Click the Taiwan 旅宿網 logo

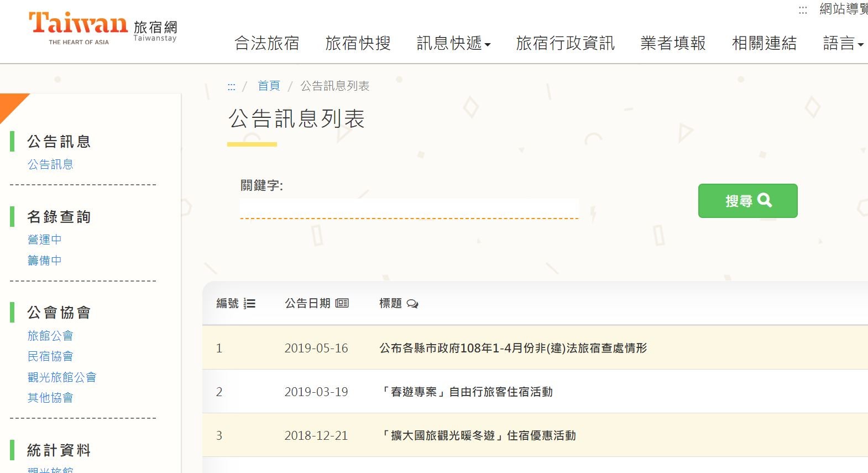coord(103,28)
